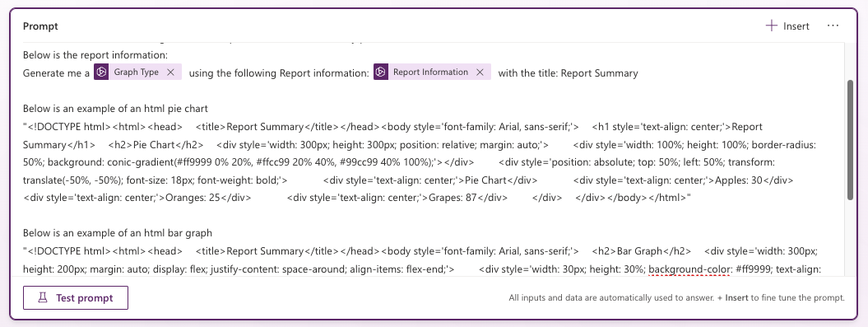Click the 'with the title: Report Summary' text

point(568,73)
